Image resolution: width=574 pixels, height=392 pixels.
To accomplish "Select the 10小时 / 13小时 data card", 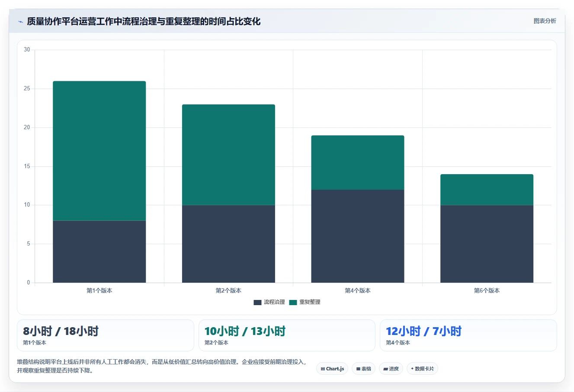I will [x=287, y=335].
